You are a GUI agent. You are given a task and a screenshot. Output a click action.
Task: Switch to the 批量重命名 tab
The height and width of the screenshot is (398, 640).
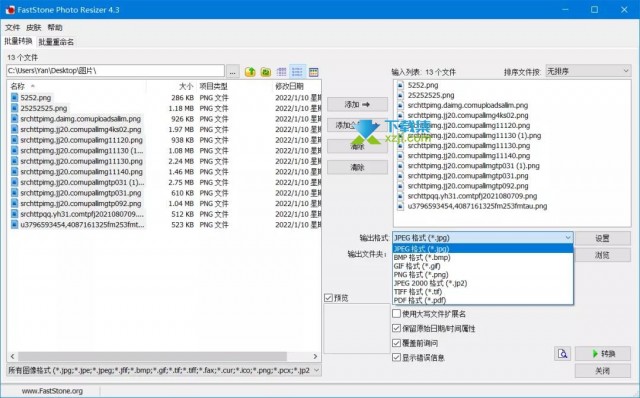[56, 42]
